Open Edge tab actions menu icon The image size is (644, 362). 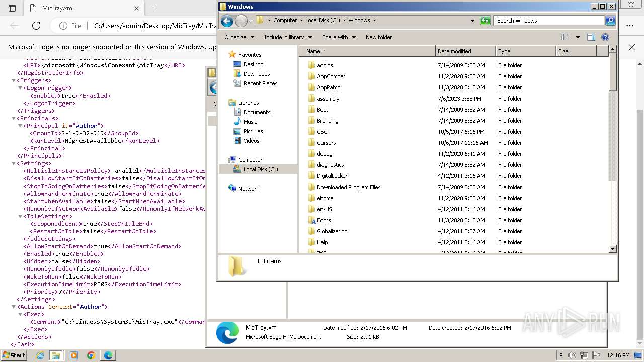pyautogui.click(x=12, y=8)
